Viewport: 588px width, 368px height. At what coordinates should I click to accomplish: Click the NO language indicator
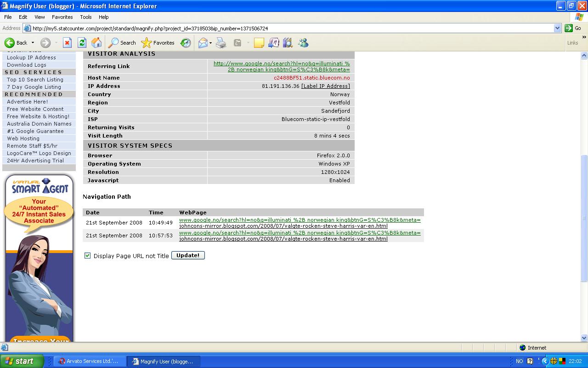point(520,361)
